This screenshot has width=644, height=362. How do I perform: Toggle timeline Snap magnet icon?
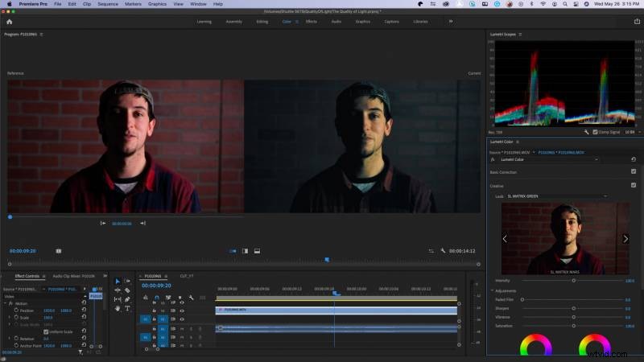[x=156, y=297]
